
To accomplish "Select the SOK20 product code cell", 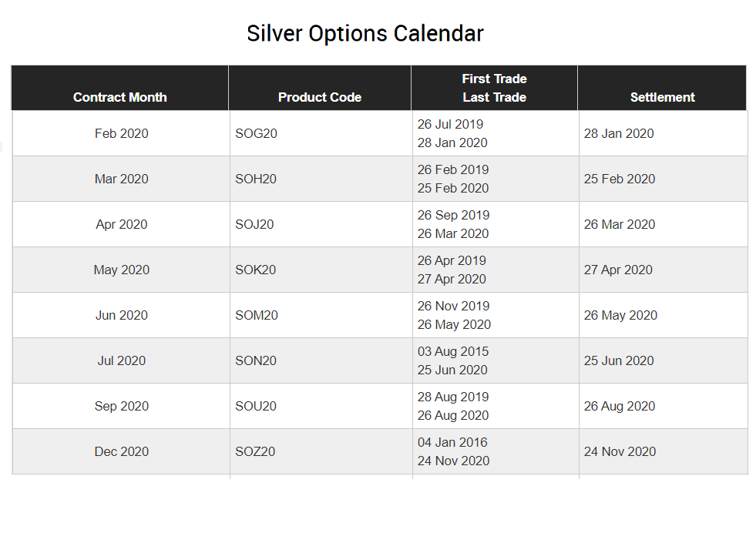I will tap(321, 270).
